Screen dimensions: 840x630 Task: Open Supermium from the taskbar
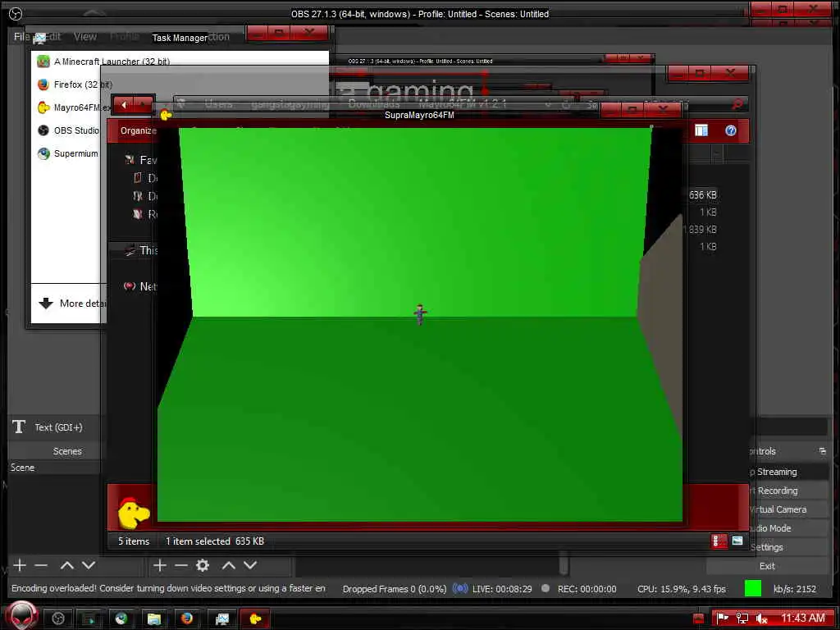[x=121, y=619]
